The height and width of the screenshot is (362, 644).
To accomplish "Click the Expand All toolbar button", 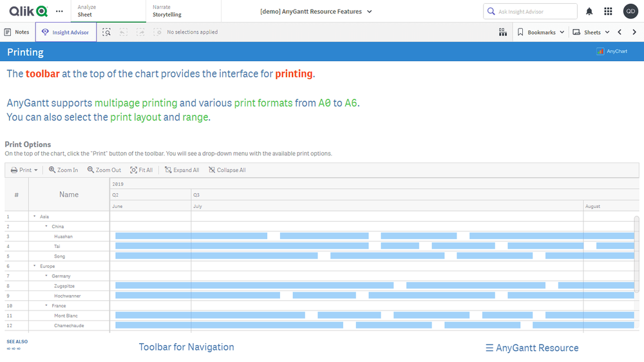I will point(182,170).
